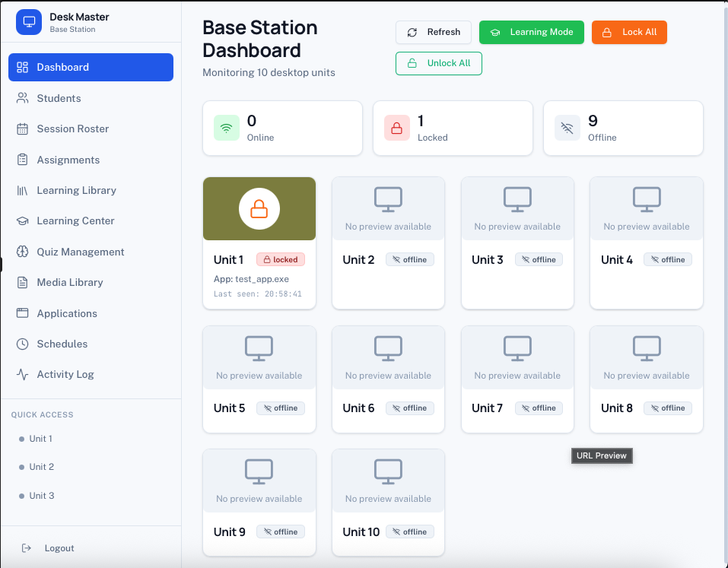
Task: Click the '9 Offline' stat card
Action: click(x=624, y=128)
